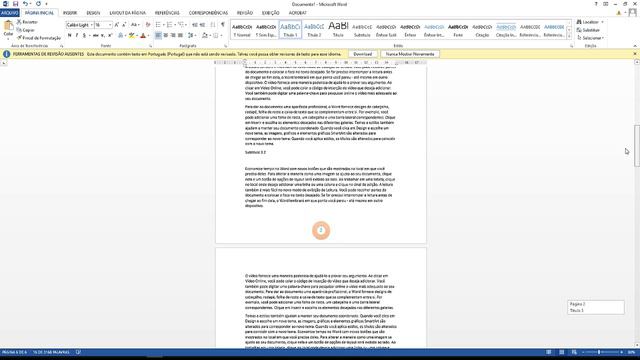The height and width of the screenshot is (360, 640).
Task: Switch to the LAYOUT DA PÁGINA tab
Action: [x=127, y=13]
